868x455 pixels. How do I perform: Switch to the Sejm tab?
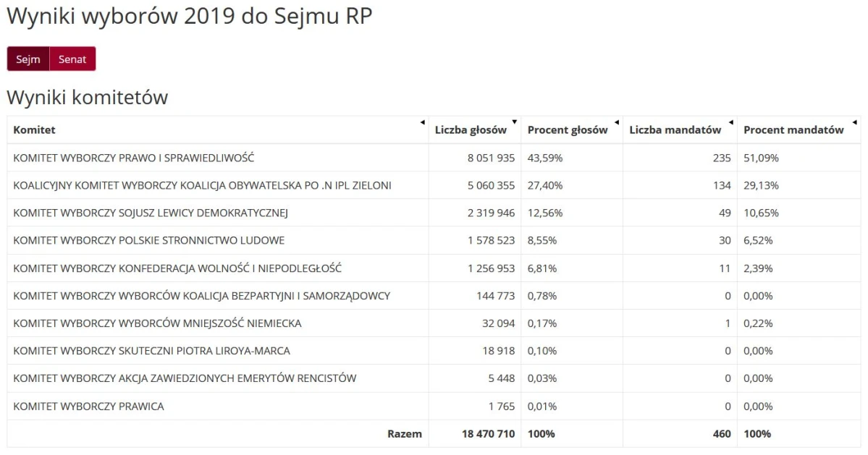click(28, 59)
